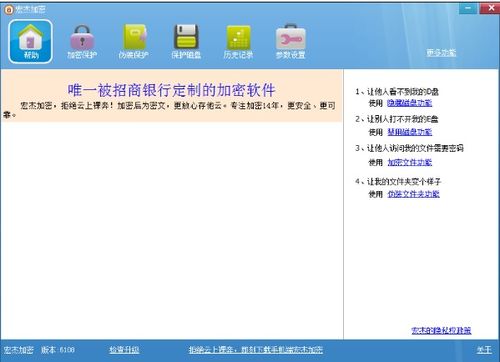Open the 伪装保护 notebook icon
This screenshot has width=500, height=362.
pos(134,41)
